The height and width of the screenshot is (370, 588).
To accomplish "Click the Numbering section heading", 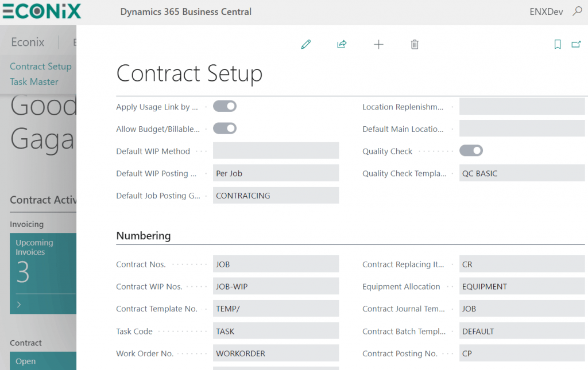I will pyautogui.click(x=144, y=236).
